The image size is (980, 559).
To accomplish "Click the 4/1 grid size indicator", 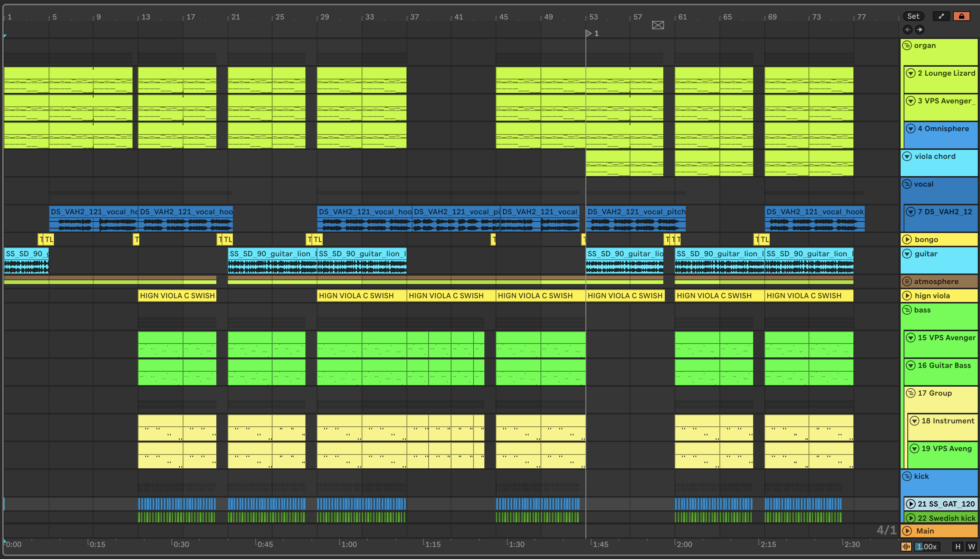I will (886, 530).
